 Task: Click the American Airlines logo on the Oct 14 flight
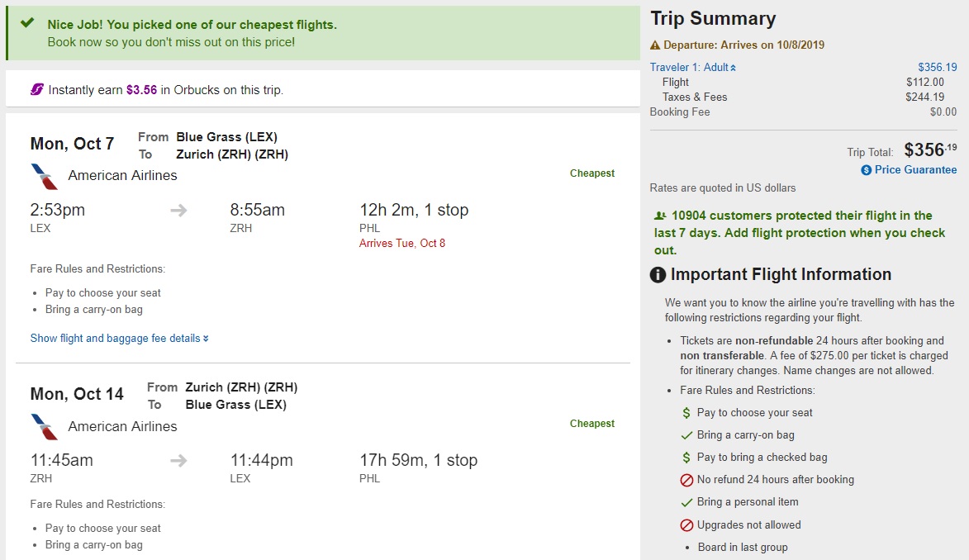[x=44, y=427]
